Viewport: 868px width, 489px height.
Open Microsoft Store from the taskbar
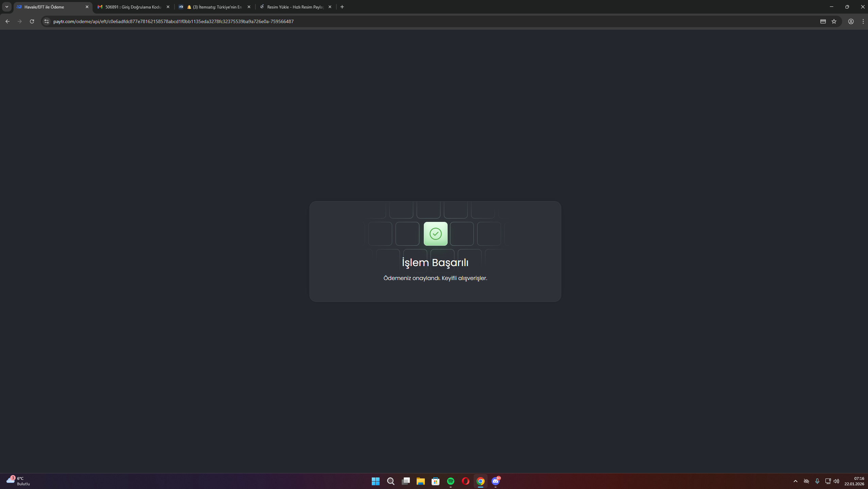pos(435,481)
